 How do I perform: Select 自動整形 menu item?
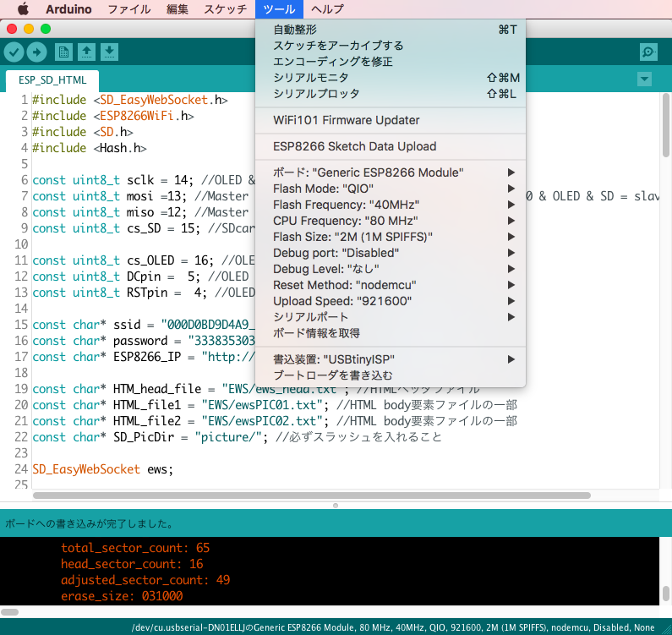point(391,30)
